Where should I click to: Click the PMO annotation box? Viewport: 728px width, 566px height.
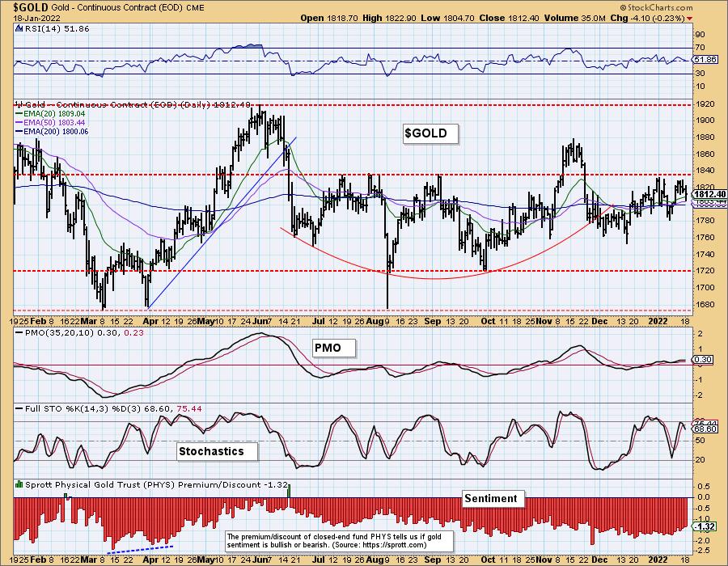point(333,348)
